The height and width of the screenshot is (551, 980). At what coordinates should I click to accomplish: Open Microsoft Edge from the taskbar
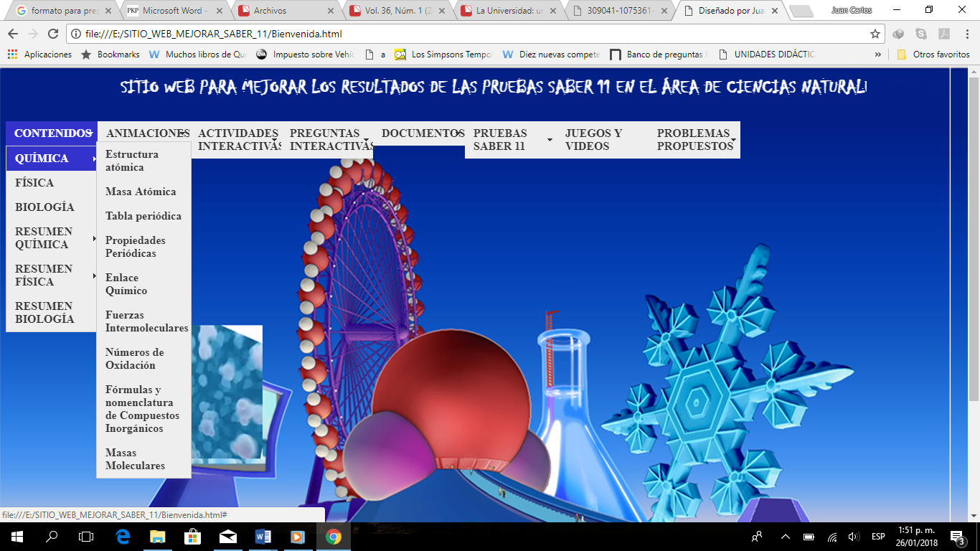click(123, 536)
